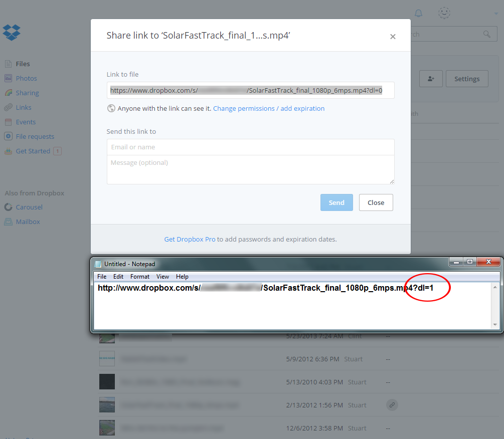The image size is (504, 439).
Task: Click the Notepad text area with URL
Action: [x=292, y=306]
